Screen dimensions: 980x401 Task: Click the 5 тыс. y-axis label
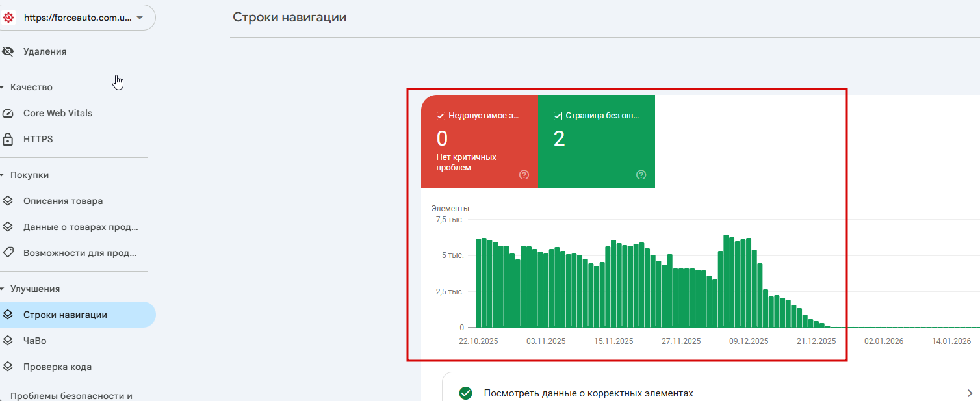click(453, 255)
